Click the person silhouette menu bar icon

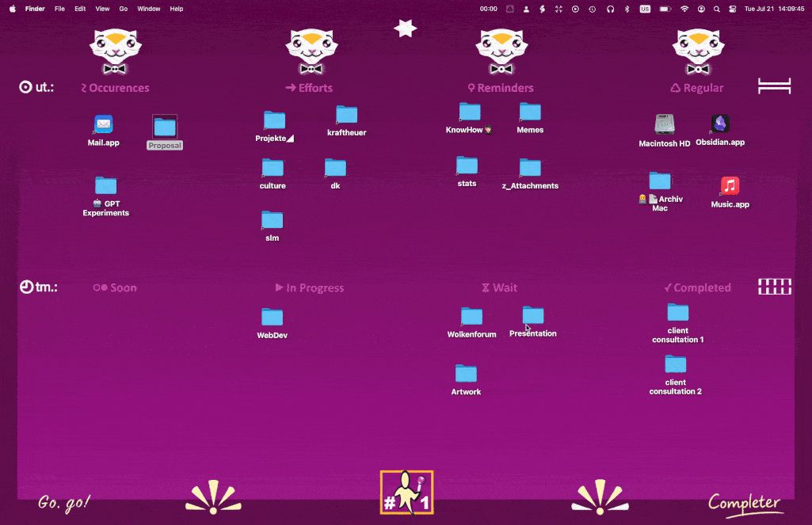point(526,9)
